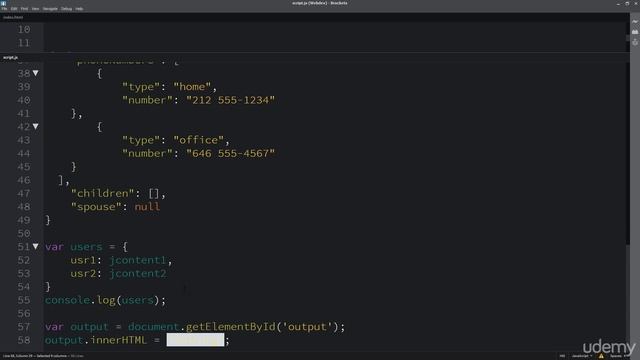Click the "number" key on line 44
This screenshot has height=360, width=640.
click(147, 153)
